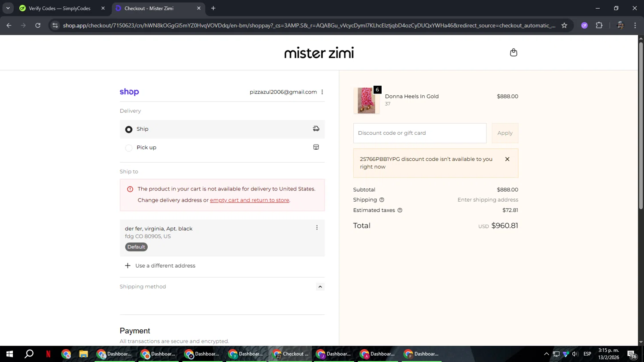The image size is (644, 362).
Task: Switch ESP keyboard language indicator
Action: (587, 354)
